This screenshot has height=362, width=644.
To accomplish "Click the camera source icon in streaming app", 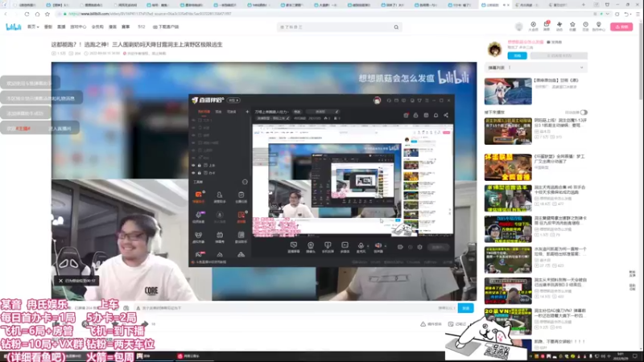I will [311, 245].
